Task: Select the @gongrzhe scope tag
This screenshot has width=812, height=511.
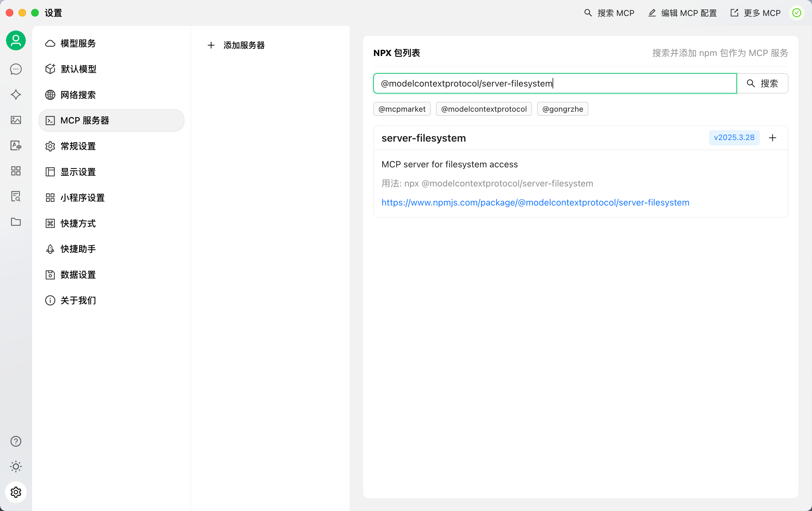Action: coord(562,109)
